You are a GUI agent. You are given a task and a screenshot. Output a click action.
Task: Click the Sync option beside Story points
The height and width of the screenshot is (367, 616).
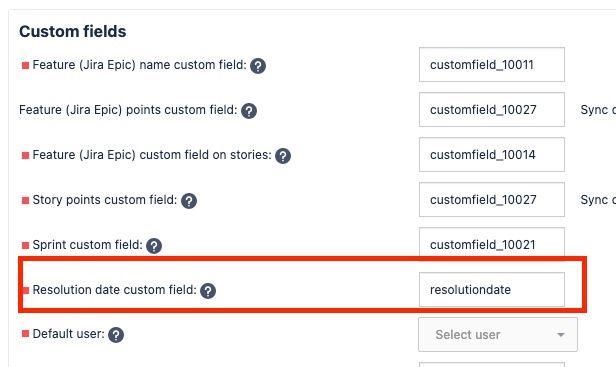(598, 200)
